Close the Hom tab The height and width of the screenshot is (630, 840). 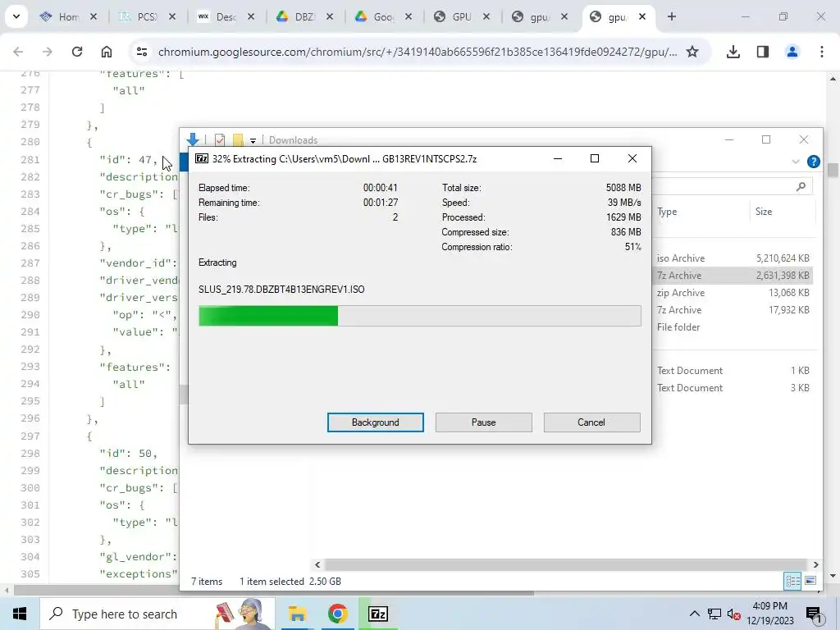coord(94,17)
